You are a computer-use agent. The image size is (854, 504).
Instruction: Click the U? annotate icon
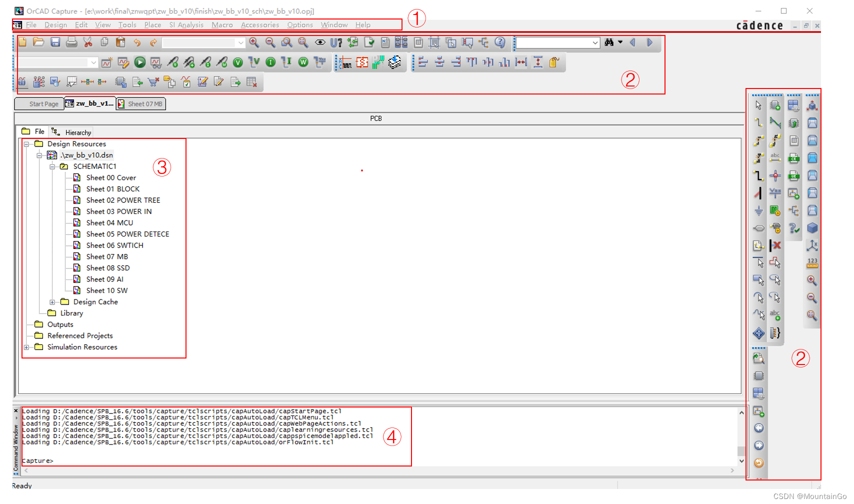[336, 42]
